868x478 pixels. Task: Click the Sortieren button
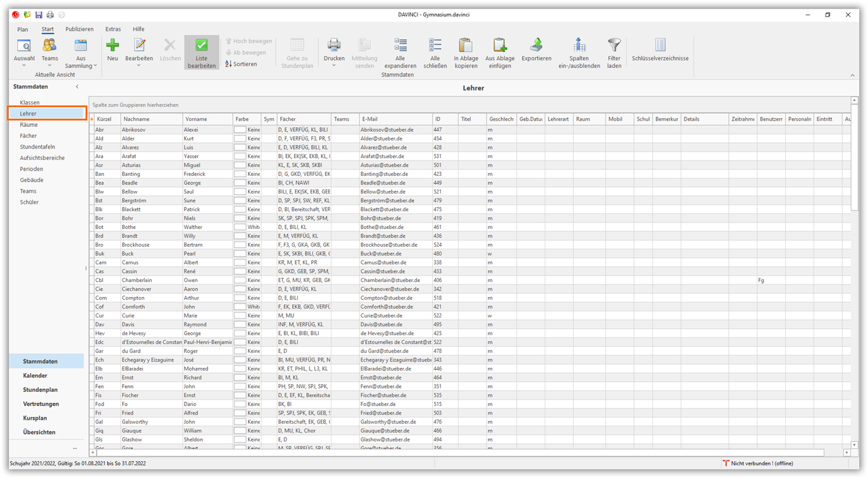(x=241, y=64)
